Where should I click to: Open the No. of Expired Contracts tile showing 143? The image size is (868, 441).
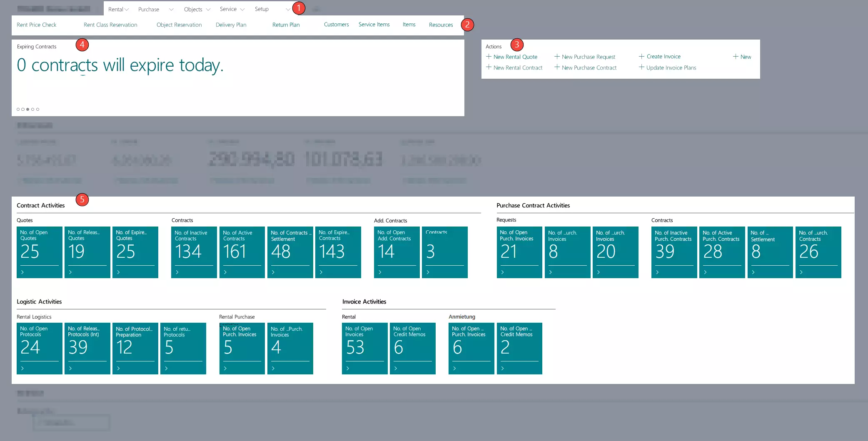pyautogui.click(x=338, y=252)
